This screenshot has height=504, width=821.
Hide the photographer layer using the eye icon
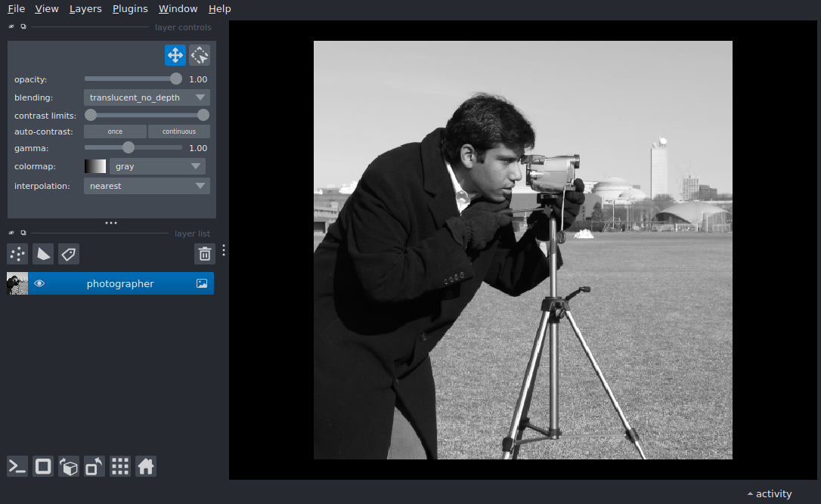click(x=39, y=283)
